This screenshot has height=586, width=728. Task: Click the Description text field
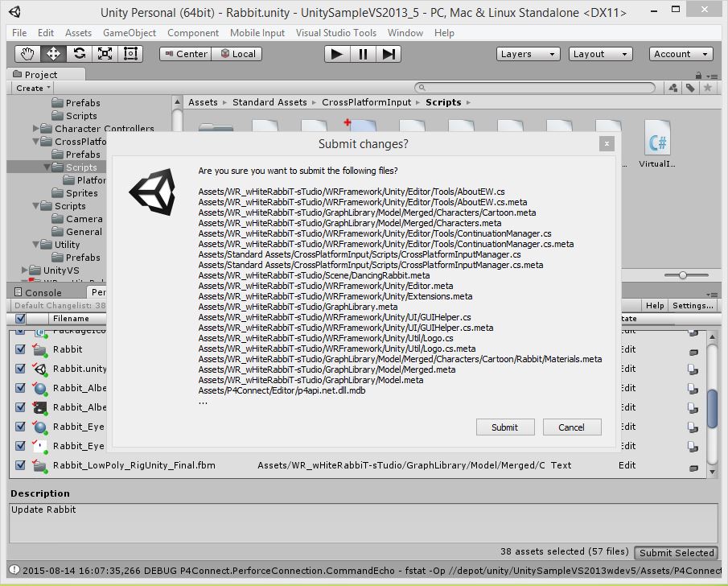pyautogui.click(x=364, y=522)
